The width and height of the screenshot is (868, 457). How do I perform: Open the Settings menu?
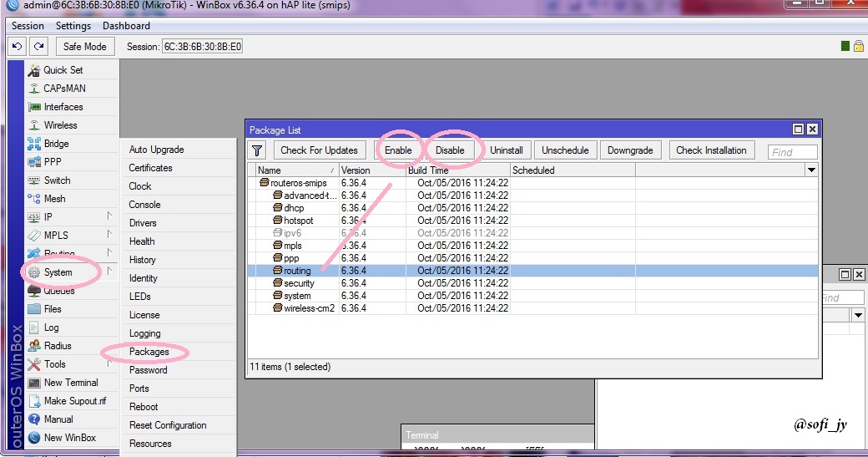coord(73,25)
